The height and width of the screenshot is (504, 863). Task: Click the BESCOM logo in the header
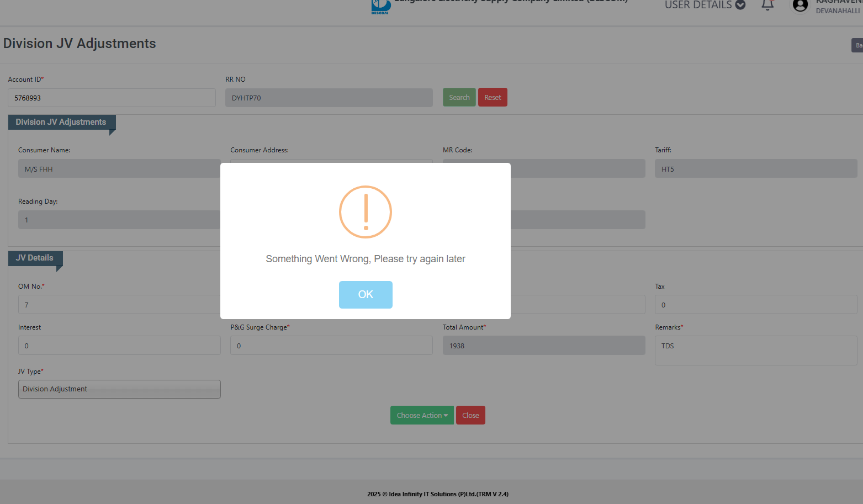pyautogui.click(x=381, y=7)
